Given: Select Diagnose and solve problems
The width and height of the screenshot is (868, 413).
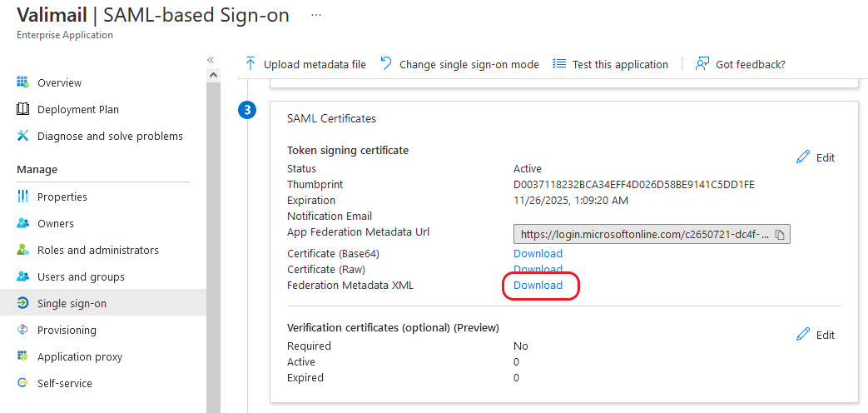Looking at the screenshot, I should [x=110, y=136].
